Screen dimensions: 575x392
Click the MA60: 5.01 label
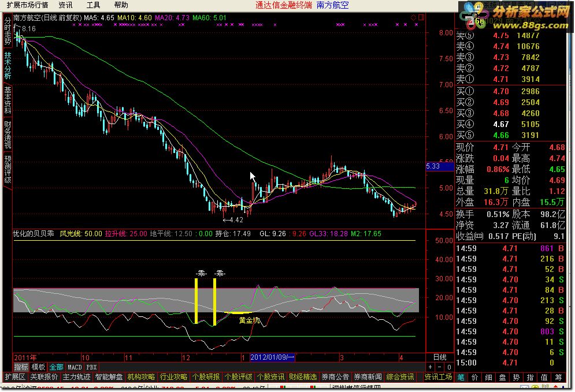(209, 17)
